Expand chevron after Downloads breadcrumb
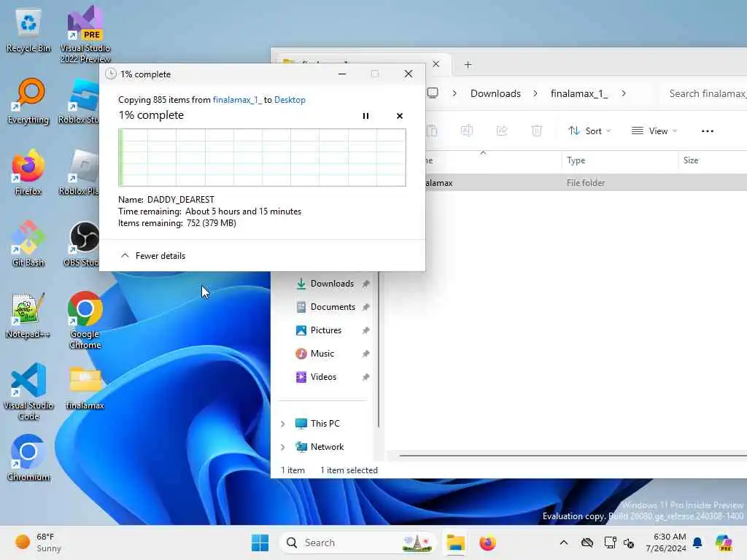The width and height of the screenshot is (747, 560). (x=535, y=93)
